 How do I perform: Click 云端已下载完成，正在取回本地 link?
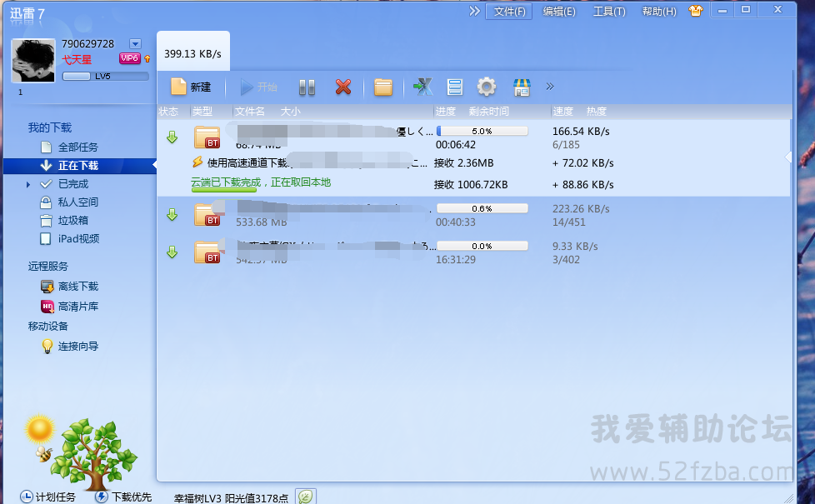[261, 182]
